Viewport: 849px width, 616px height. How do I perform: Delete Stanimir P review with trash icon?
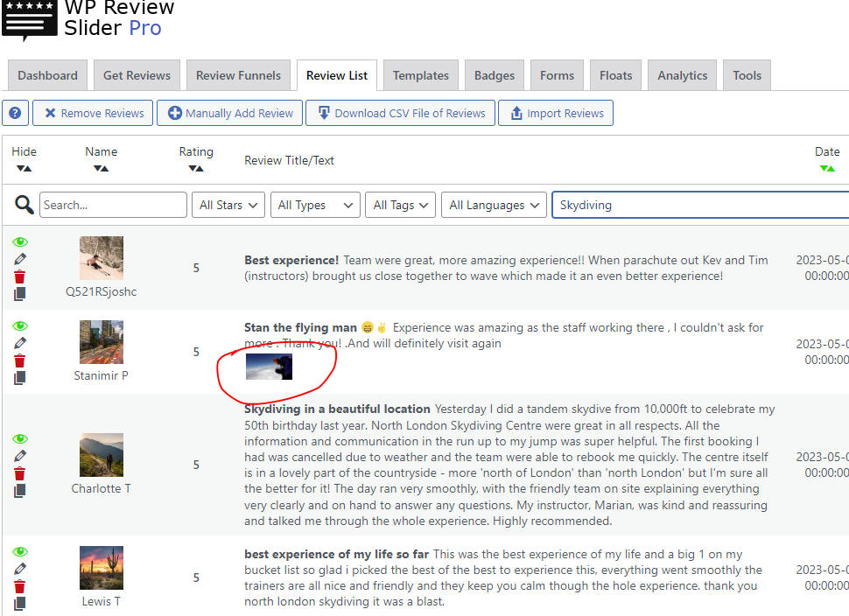click(20, 360)
